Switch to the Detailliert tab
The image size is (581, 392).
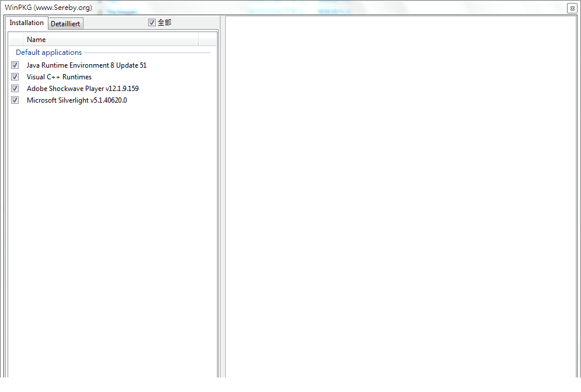pos(65,23)
